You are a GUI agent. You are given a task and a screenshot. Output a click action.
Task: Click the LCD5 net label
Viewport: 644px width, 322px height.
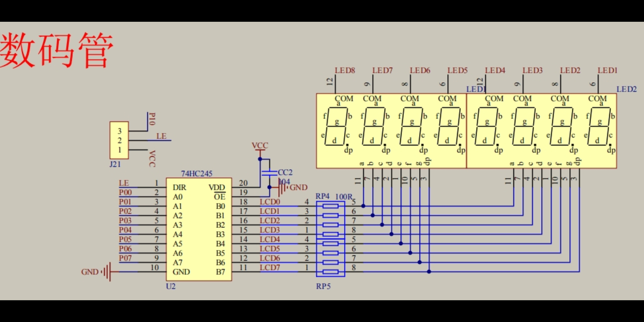point(270,249)
